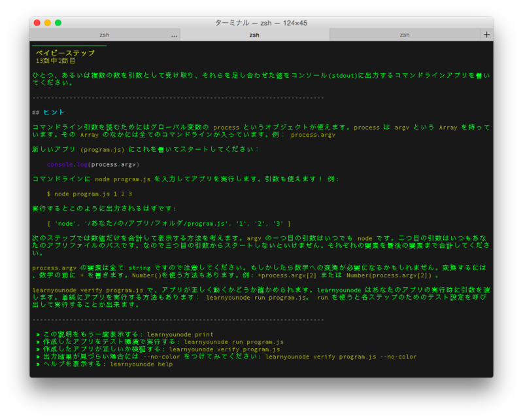The height and width of the screenshot is (420, 523).
Task: Click the yellow 'ベイビーステップ' heading
Action: click(64, 52)
